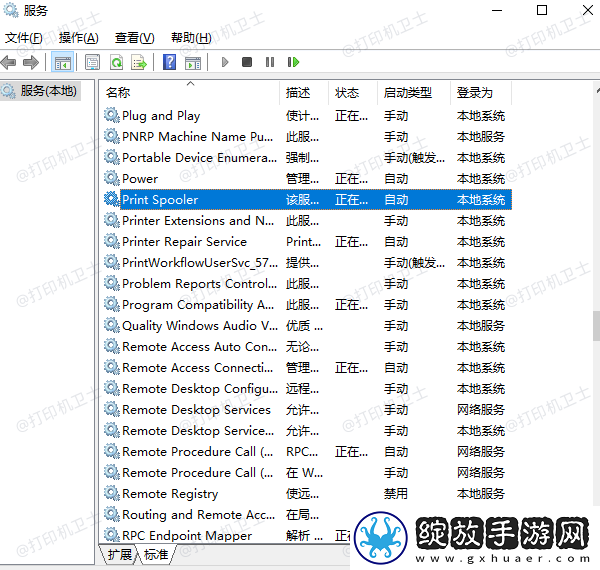Sort by the 启动类型 column header
Image resolution: width=600 pixels, height=570 pixels.
414,93
